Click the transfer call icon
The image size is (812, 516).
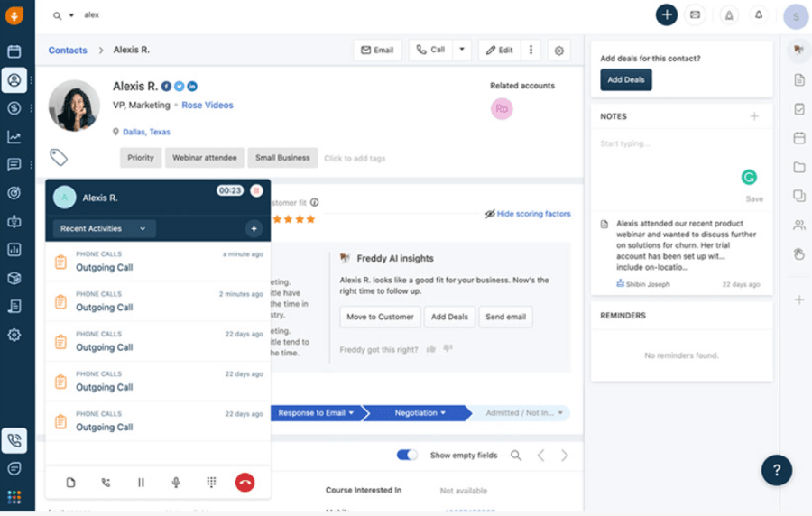coord(106,483)
